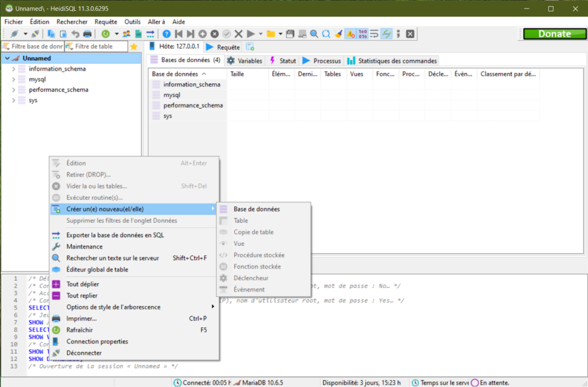
Task: Choose Déconnecter from the context menu
Action: [x=134, y=353]
